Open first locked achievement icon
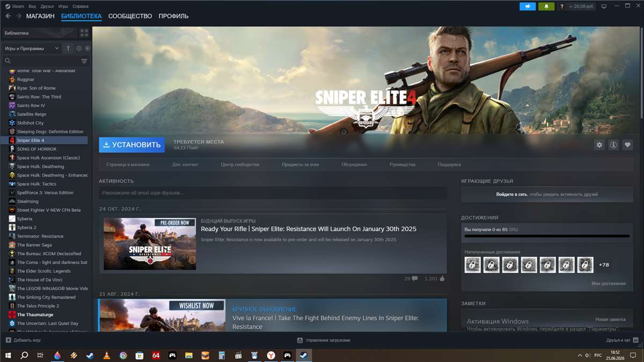The image size is (644, 362). pos(472,264)
